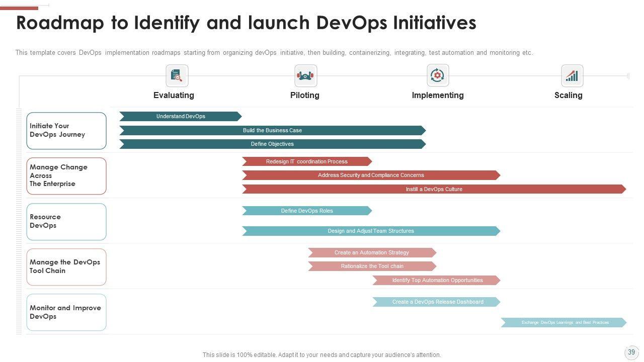Select the Monitor and Improve DevOps box
Screen dimensions: 644x362
click(66, 312)
